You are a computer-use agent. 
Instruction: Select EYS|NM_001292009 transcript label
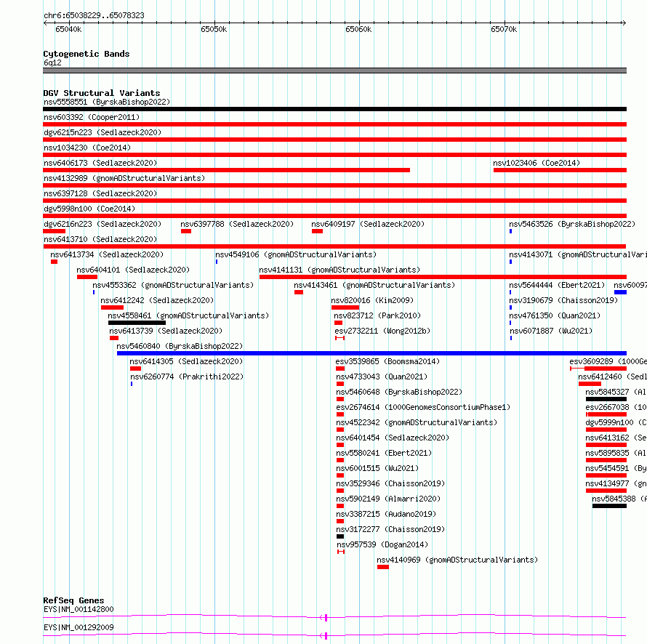pos(79,627)
